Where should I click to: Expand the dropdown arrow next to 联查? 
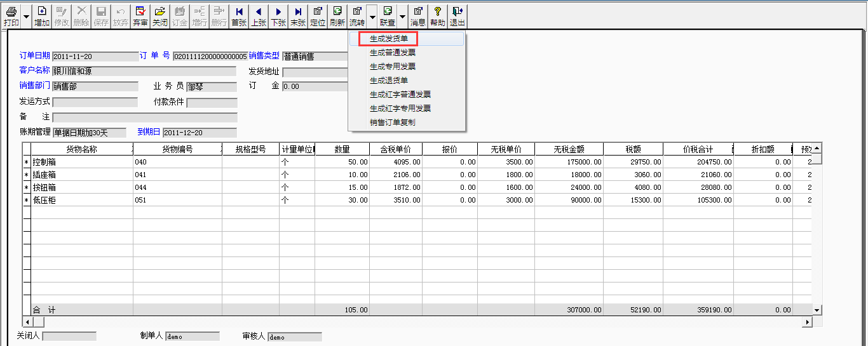[402, 15]
